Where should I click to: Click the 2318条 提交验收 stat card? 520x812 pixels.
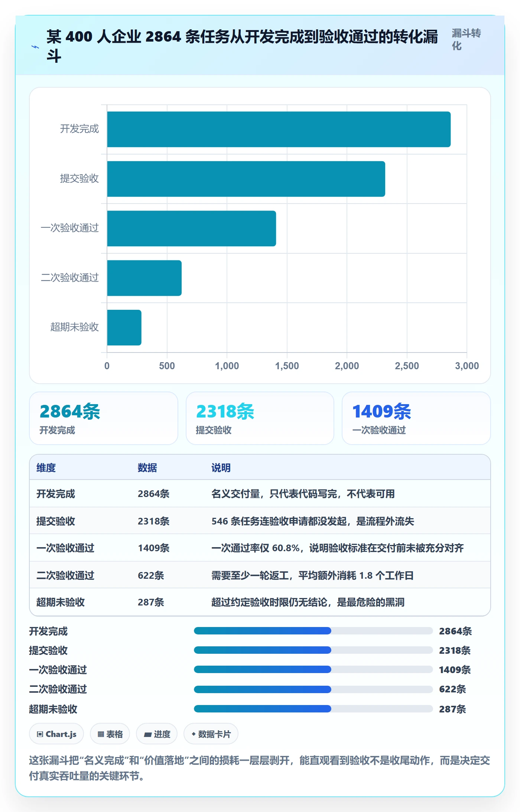click(260, 418)
